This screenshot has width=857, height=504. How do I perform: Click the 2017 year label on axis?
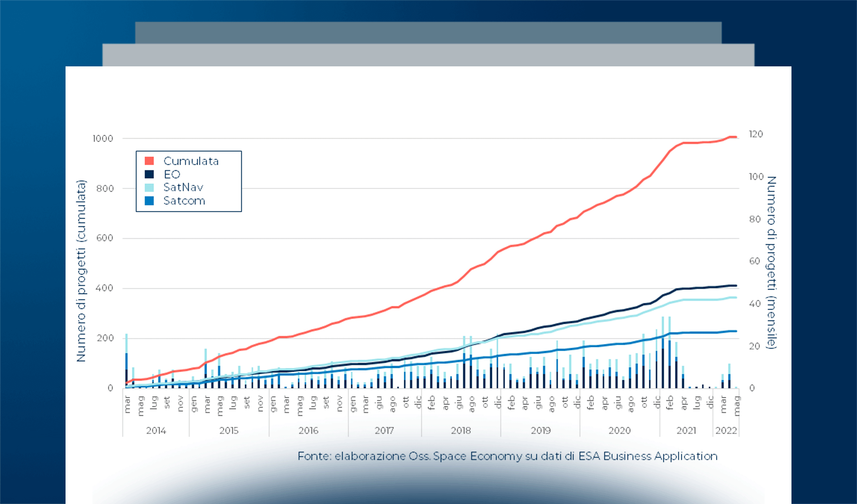pyautogui.click(x=384, y=430)
